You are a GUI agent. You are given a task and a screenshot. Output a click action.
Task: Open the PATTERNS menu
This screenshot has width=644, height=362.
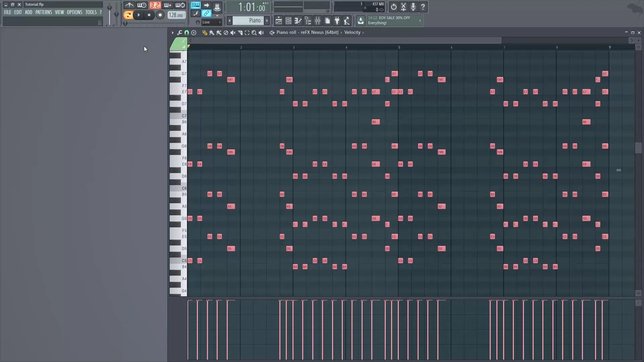pos(44,12)
